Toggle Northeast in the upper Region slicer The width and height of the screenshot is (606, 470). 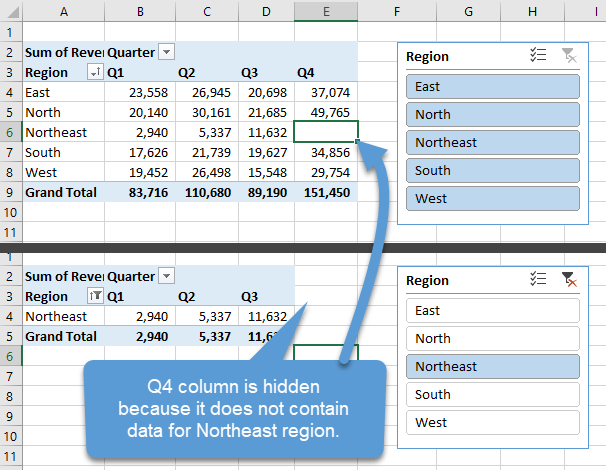click(493, 142)
